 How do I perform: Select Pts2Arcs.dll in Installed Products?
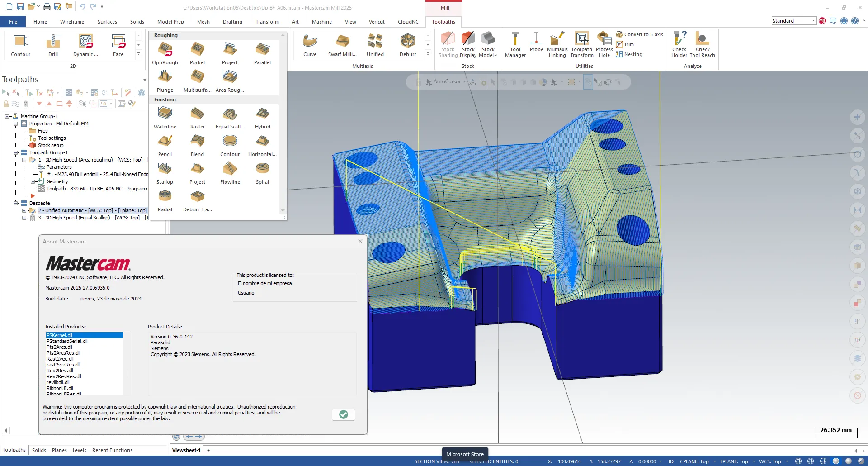pos(84,347)
